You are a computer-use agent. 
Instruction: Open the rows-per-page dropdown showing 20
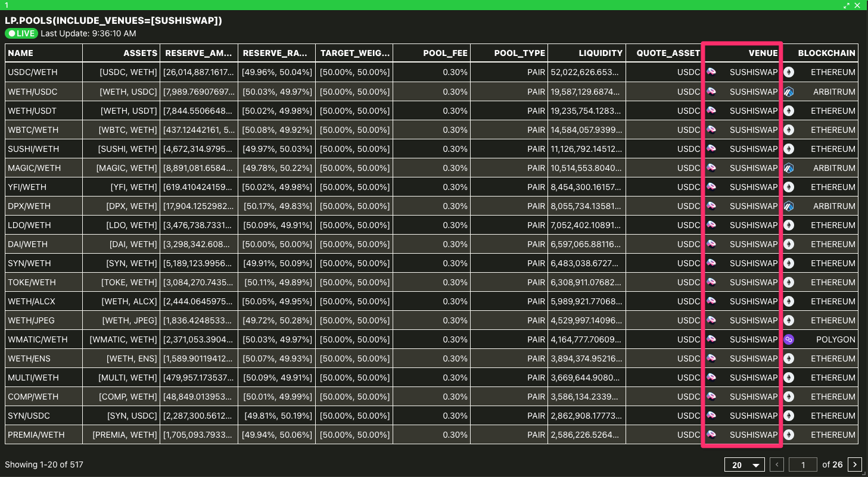[745, 464]
